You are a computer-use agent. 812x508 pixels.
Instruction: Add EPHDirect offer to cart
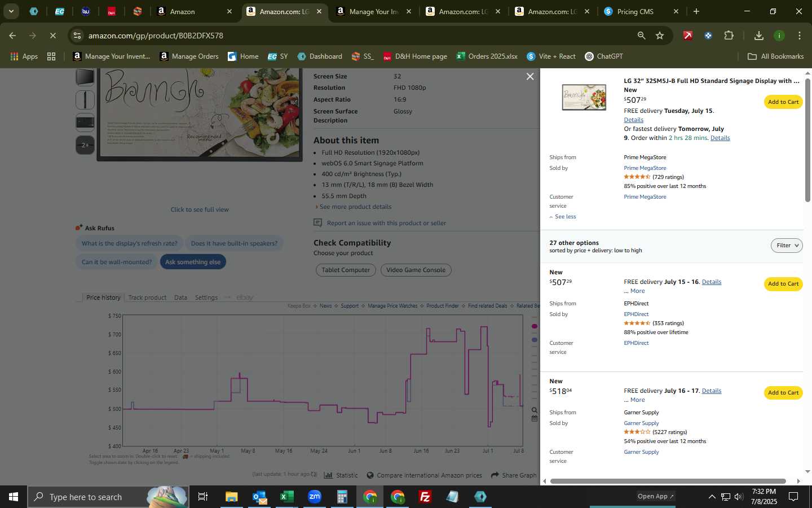pyautogui.click(x=783, y=284)
